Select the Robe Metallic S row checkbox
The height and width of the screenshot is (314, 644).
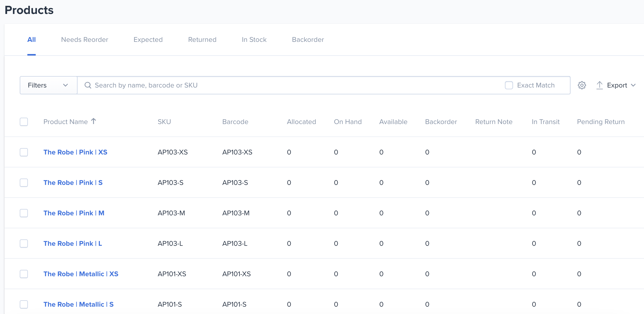coord(24,304)
